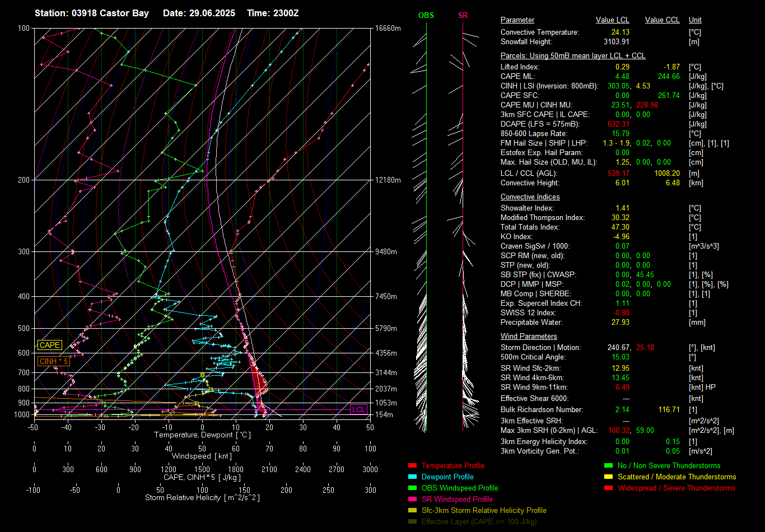Click the station name '03918 Castor Bay'
This screenshot has width=765, height=532.
click(x=110, y=13)
